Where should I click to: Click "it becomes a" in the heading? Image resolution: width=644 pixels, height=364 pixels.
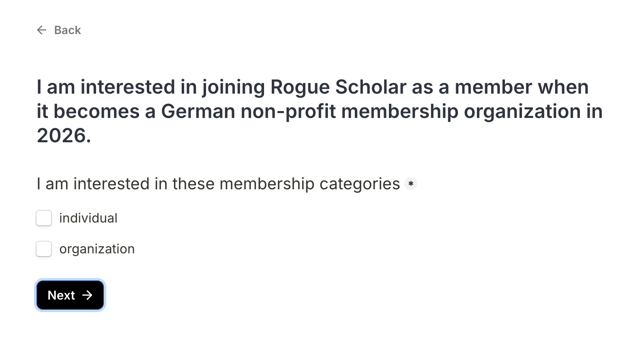pyautogui.click(x=96, y=111)
